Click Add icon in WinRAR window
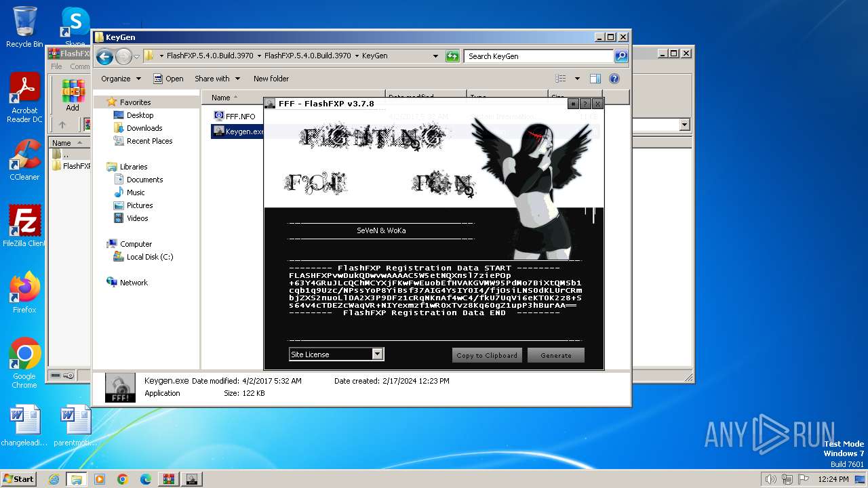 click(73, 95)
